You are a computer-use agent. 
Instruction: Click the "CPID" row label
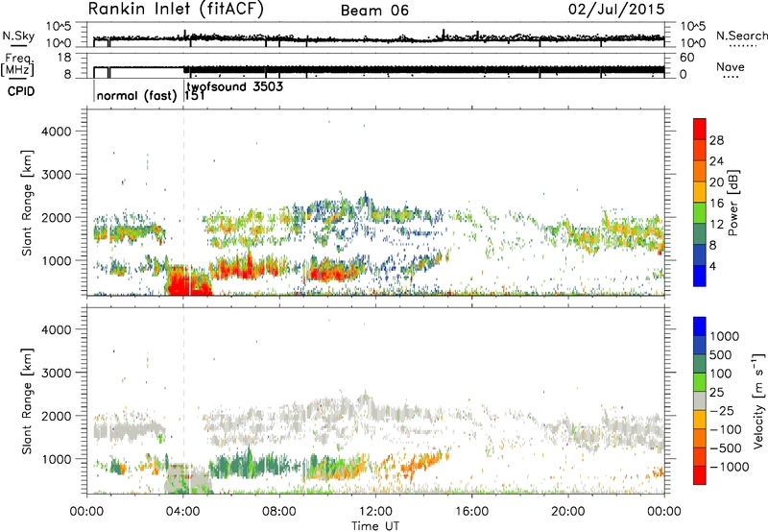(x=21, y=91)
